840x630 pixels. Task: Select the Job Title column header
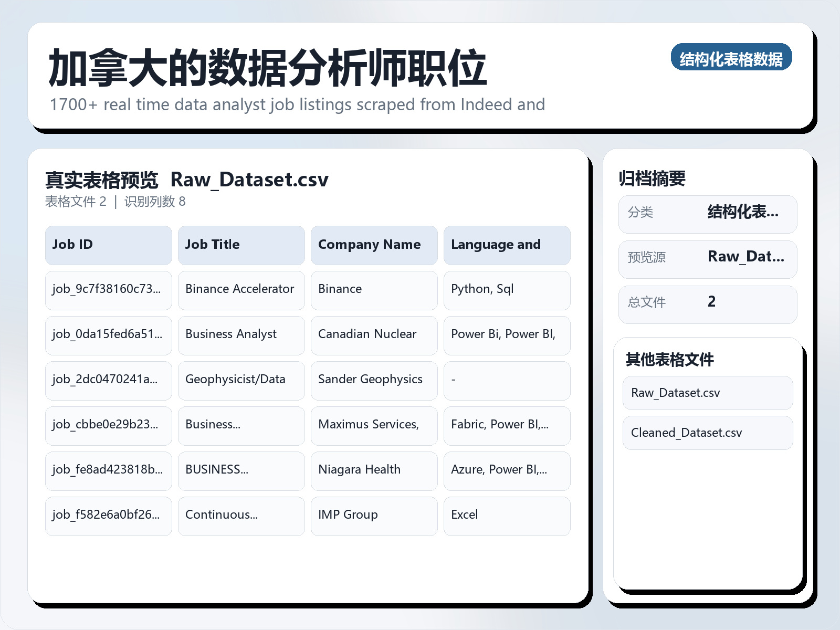coord(241,245)
